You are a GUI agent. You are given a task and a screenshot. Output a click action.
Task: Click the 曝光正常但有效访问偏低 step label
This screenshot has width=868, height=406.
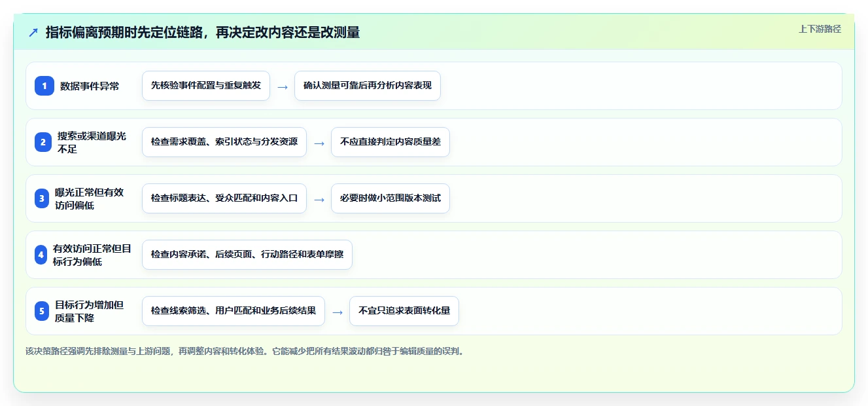(x=90, y=198)
